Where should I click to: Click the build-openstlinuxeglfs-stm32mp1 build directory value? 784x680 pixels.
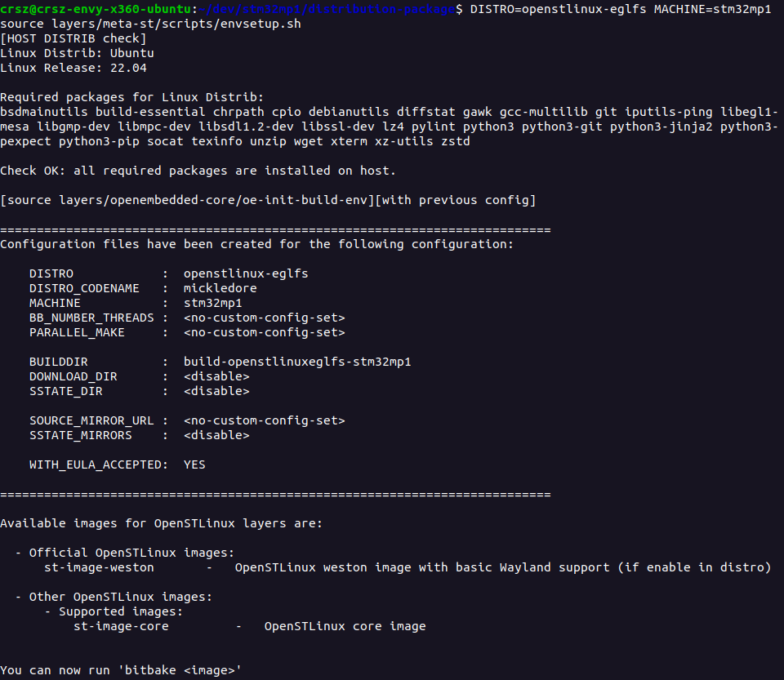click(297, 362)
